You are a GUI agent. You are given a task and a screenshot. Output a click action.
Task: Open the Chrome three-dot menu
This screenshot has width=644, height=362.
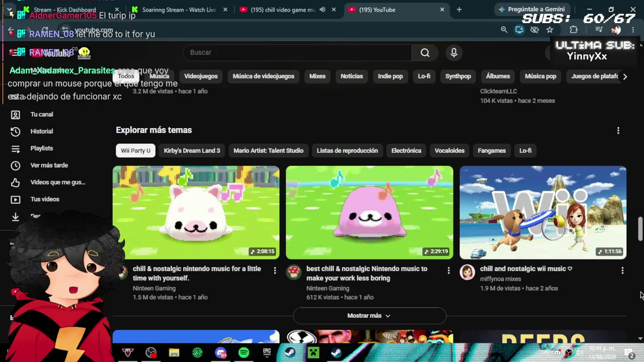tap(633, 30)
